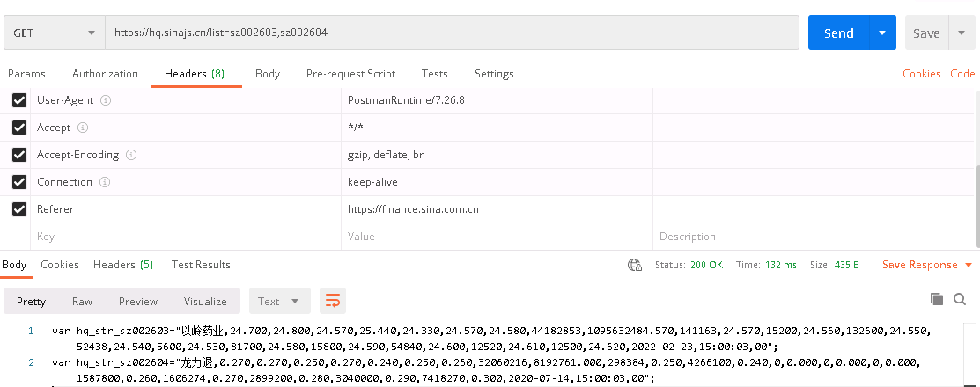Click the globe network icon near Status
The height and width of the screenshot is (387, 980).
tap(634, 265)
